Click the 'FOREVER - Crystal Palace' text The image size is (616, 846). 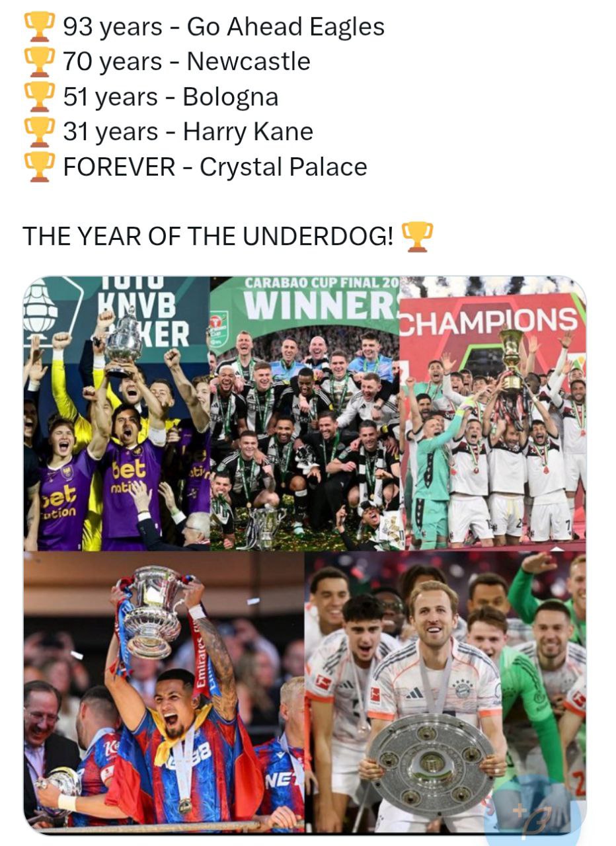click(215, 167)
